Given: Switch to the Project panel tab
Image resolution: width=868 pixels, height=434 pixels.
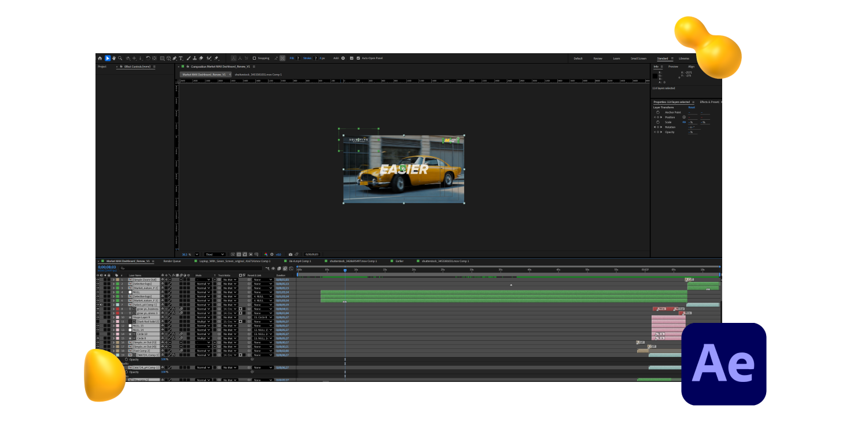Looking at the screenshot, I should point(102,67).
